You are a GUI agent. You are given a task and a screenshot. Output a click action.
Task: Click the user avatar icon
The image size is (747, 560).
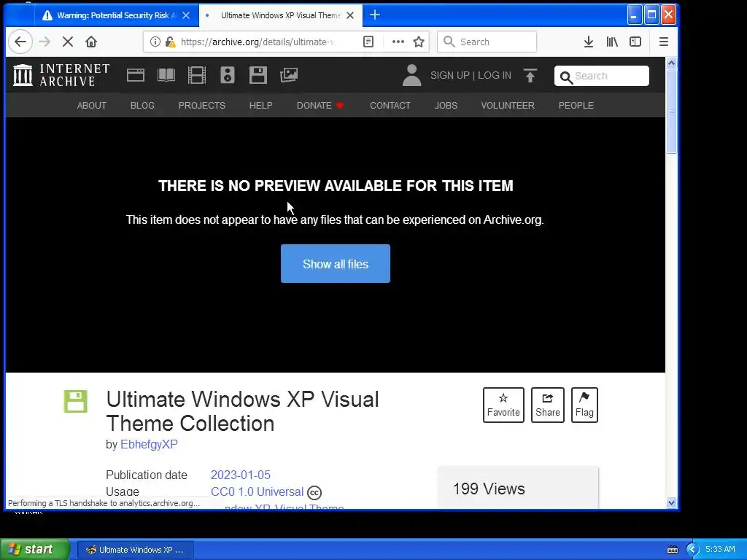tap(411, 75)
